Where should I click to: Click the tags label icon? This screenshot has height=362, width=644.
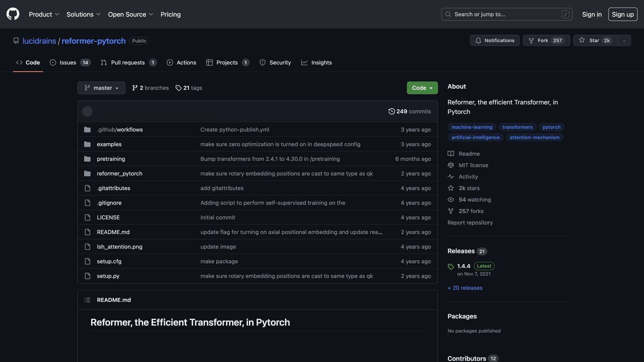178,88
